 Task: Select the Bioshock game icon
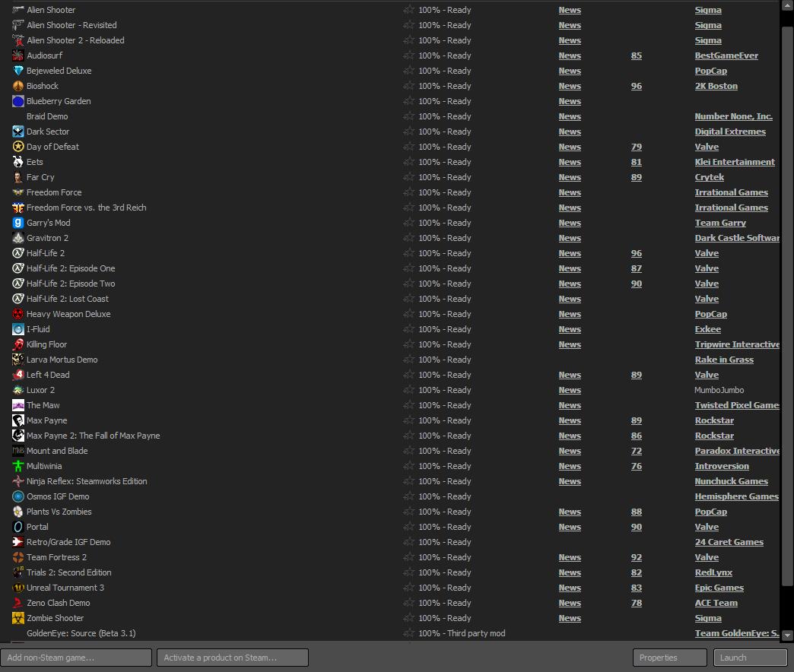point(18,86)
